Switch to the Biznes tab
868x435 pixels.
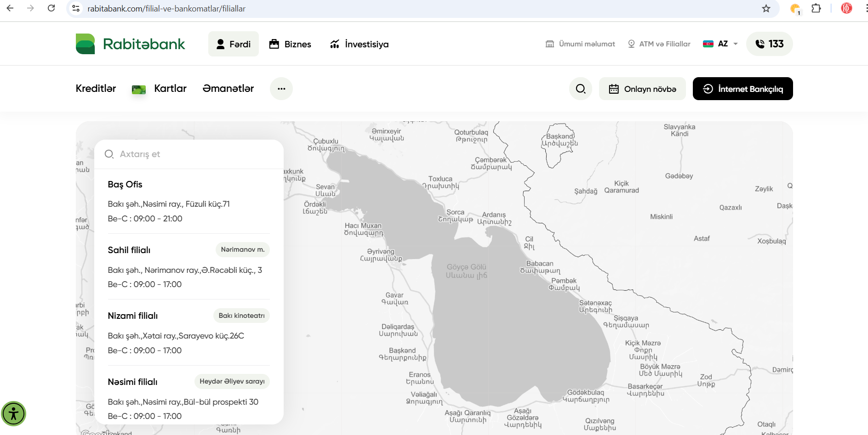pos(290,44)
